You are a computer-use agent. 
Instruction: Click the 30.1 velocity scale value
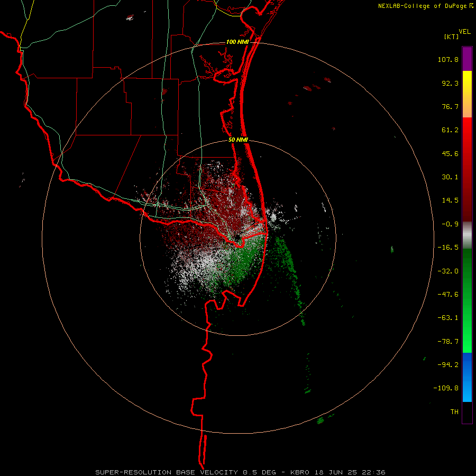pyautogui.click(x=450, y=177)
